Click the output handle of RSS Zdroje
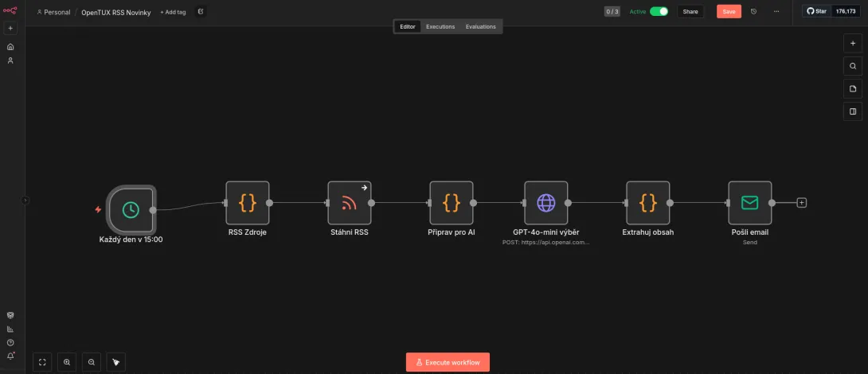The image size is (868, 374). (x=269, y=203)
